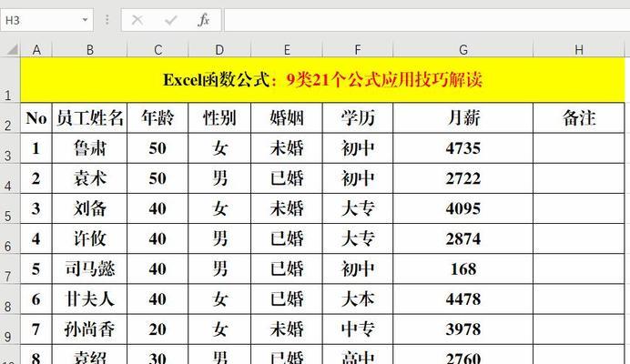Click the age cell '20' for 孙尚香
Screen dimensions: 630x364
click(x=157, y=329)
